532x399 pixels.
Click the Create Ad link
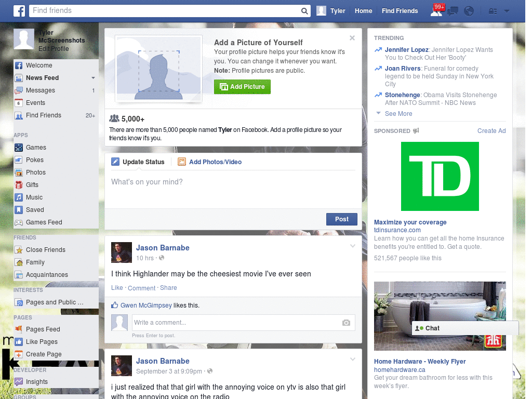click(491, 131)
